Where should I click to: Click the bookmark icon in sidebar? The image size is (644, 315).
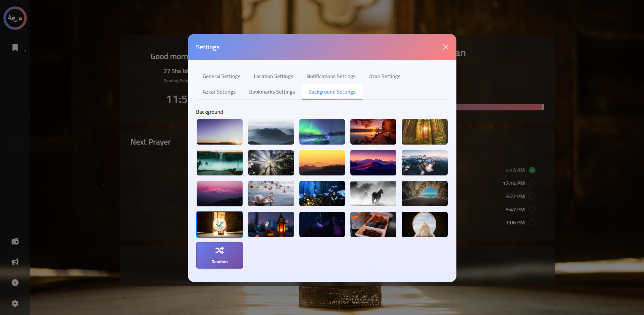[x=15, y=48]
